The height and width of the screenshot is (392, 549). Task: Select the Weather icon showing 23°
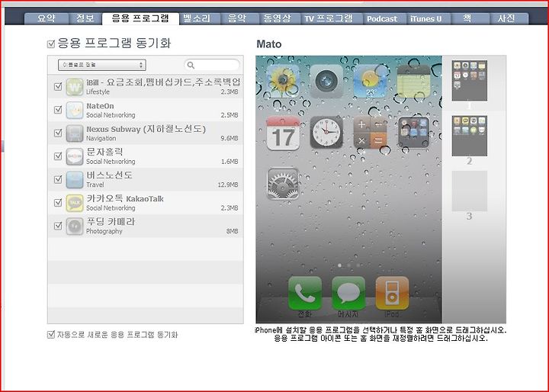370,81
